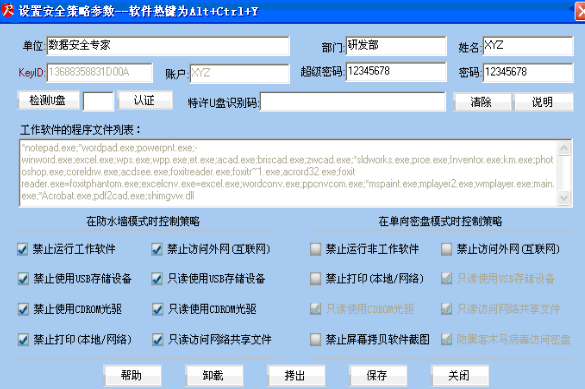Click the small box beside 检测U盘
The width and height of the screenshot is (585, 389).
98,101
